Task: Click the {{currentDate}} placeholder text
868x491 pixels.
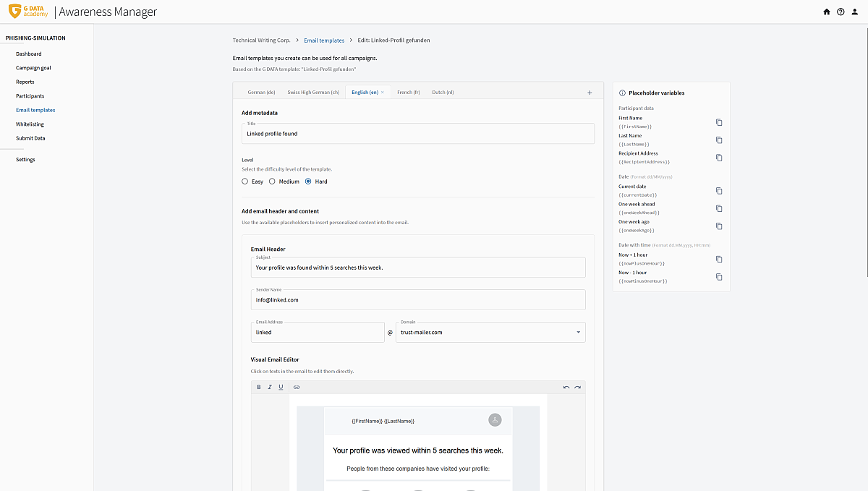Action: tap(638, 195)
